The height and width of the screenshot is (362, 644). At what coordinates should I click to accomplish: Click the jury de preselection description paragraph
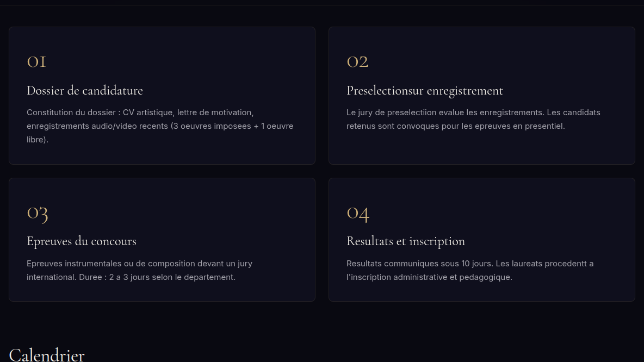click(x=473, y=119)
